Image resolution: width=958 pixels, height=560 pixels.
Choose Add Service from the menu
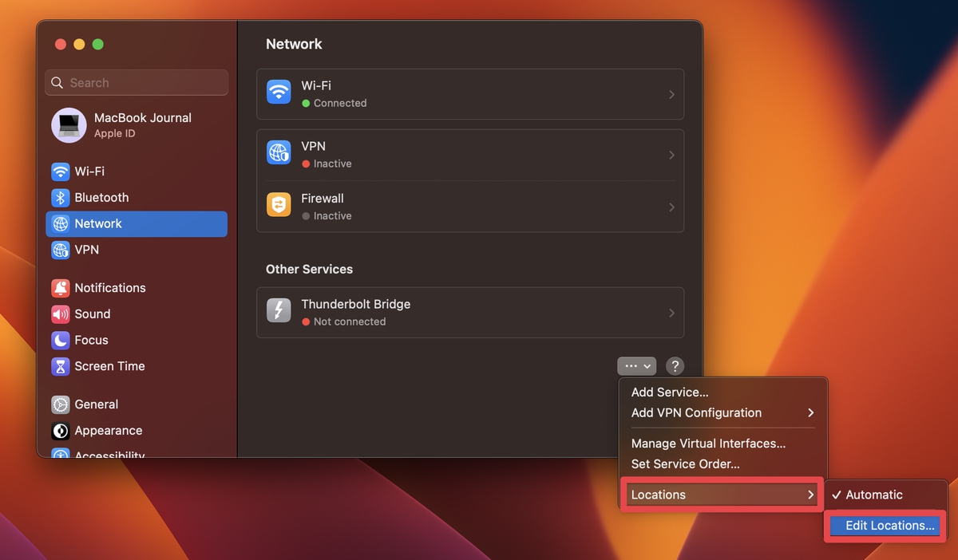point(670,392)
